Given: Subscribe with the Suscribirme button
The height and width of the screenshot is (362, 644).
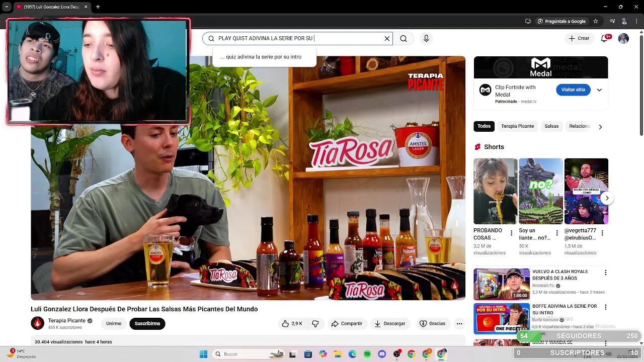Looking at the screenshot, I should coord(147,324).
